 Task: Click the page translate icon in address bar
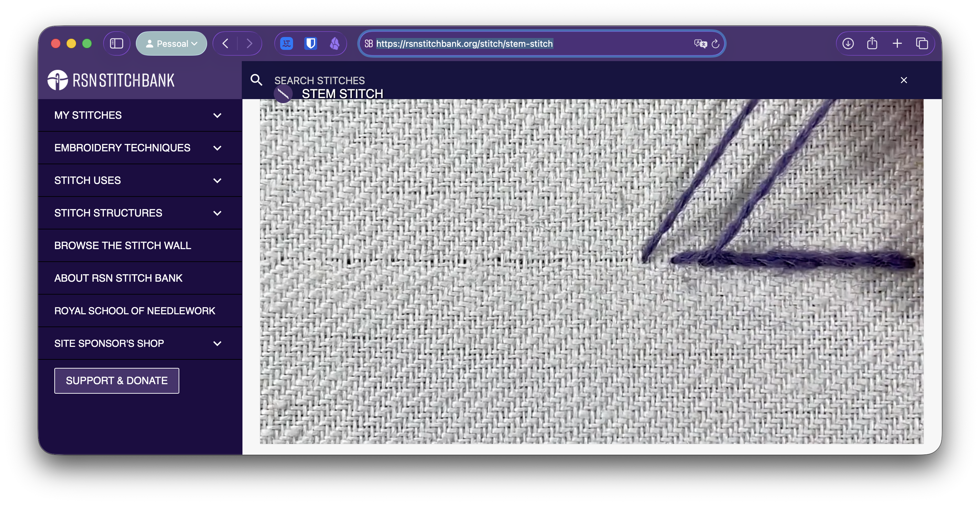(x=700, y=43)
